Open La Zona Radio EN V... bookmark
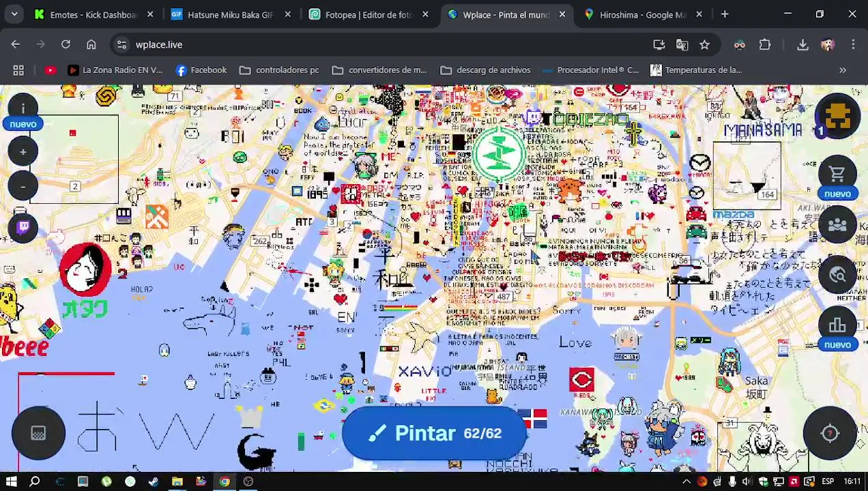Viewport: 868px width, 491px height. [115, 70]
